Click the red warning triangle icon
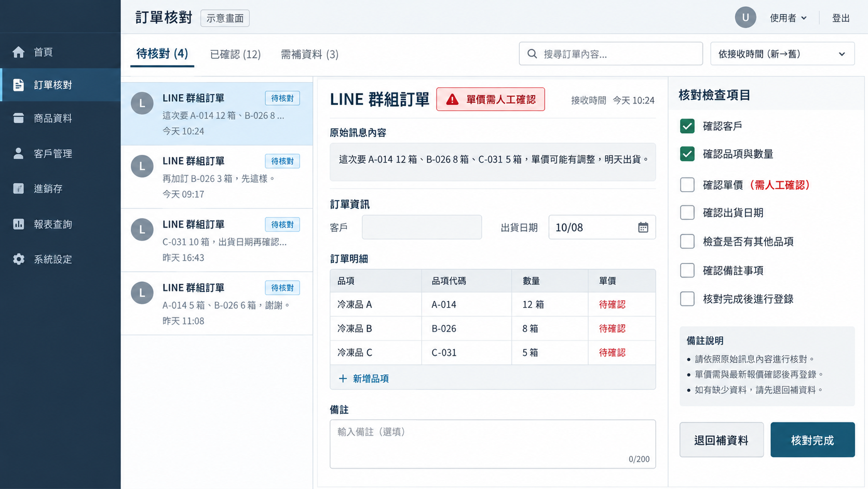Screen dimensions: 868x489 pos(452,99)
